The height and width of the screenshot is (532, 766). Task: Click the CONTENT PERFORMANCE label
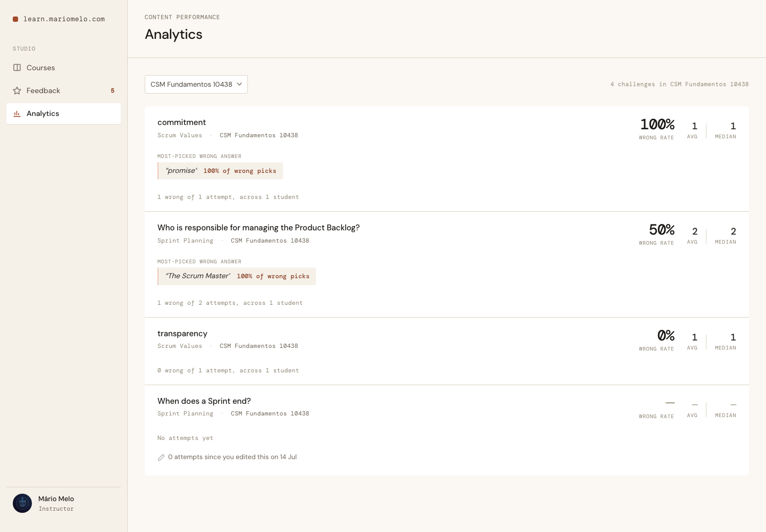click(x=182, y=17)
